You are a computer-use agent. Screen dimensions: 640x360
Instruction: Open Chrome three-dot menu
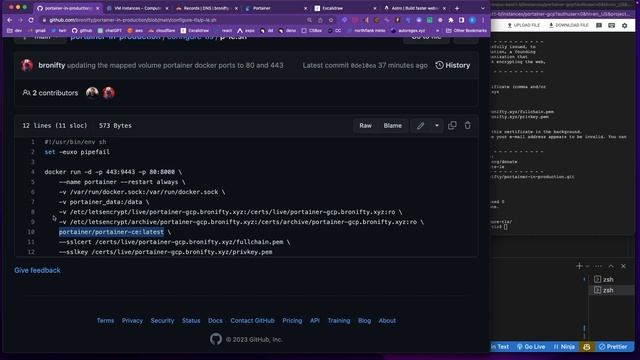[483, 20]
